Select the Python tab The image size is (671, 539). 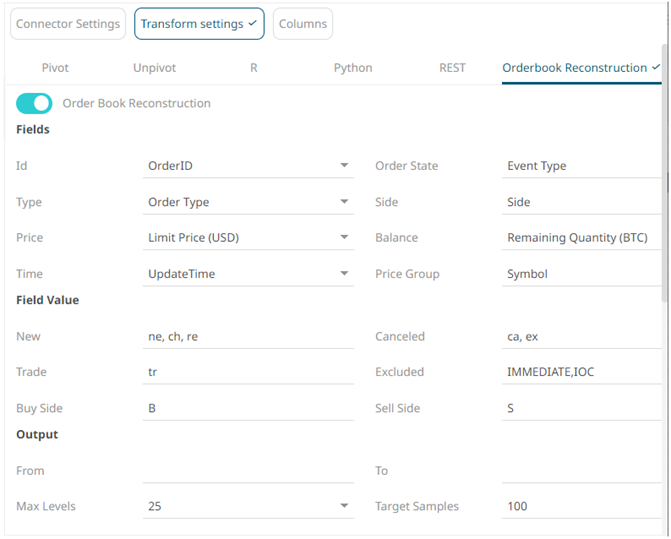(x=353, y=68)
